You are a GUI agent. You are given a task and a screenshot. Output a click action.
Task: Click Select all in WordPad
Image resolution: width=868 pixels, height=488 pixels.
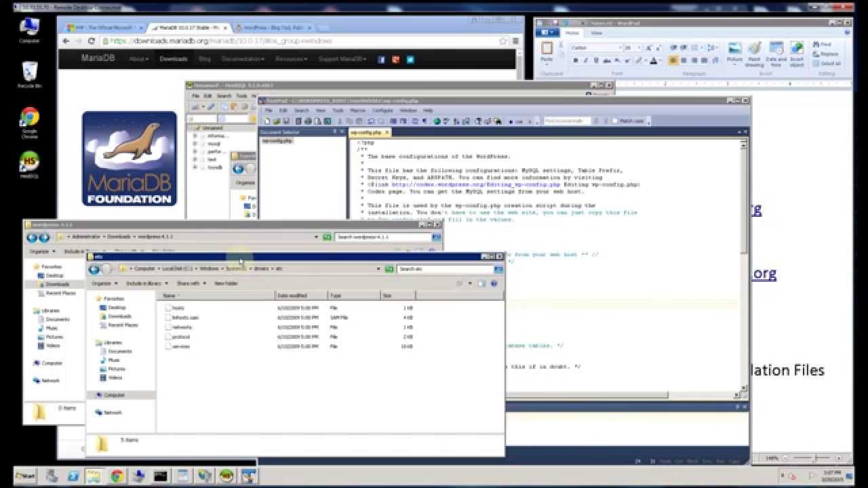coord(827,64)
